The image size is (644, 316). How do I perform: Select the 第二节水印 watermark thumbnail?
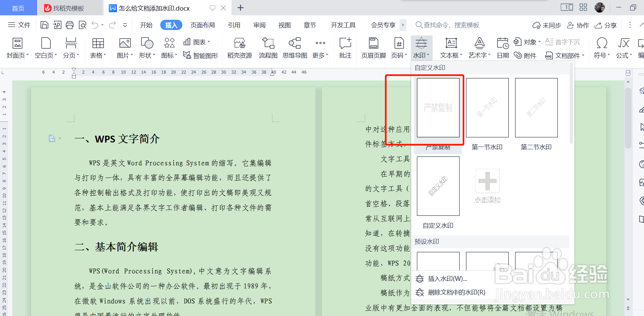click(x=536, y=108)
